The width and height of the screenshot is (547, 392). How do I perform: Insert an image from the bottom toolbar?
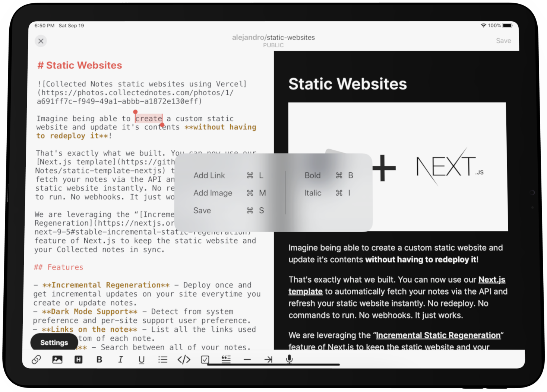point(57,359)
